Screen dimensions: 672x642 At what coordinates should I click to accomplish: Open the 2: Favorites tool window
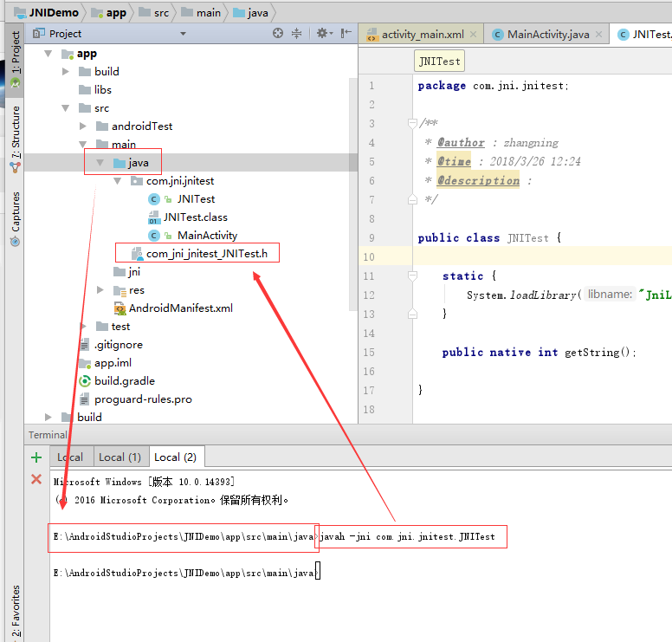(16, 611)
